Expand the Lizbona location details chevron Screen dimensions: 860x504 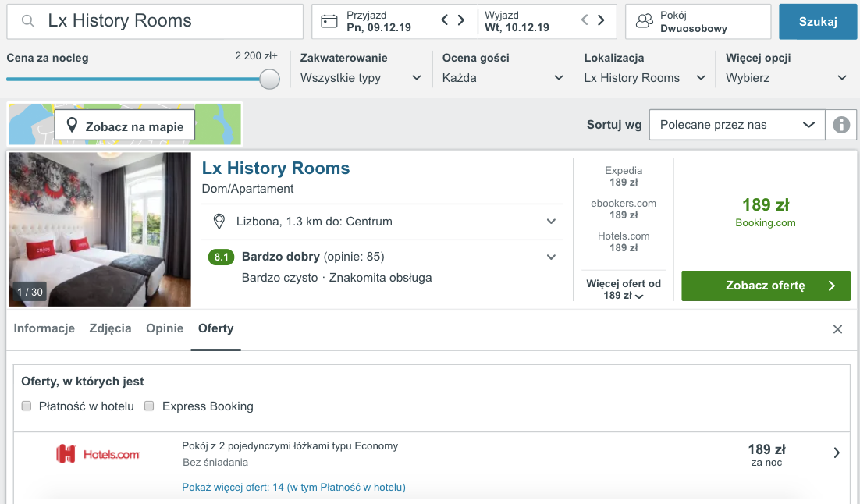[x=551, y=222]
